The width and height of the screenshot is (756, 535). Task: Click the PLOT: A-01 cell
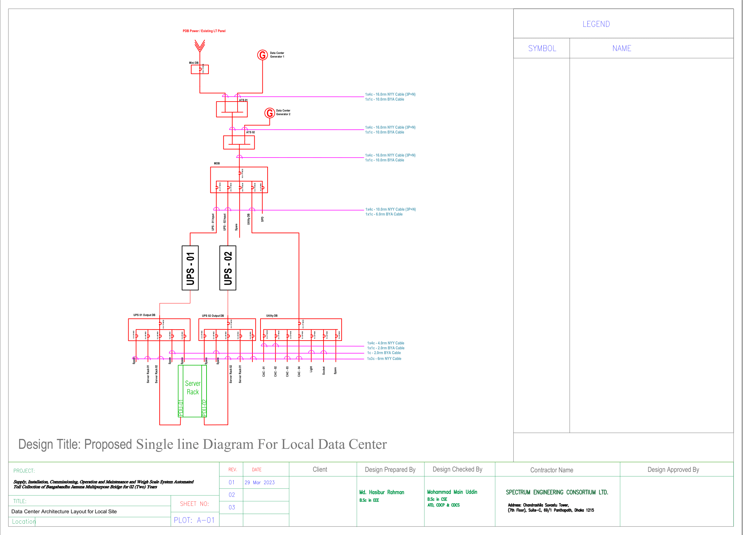194,520
